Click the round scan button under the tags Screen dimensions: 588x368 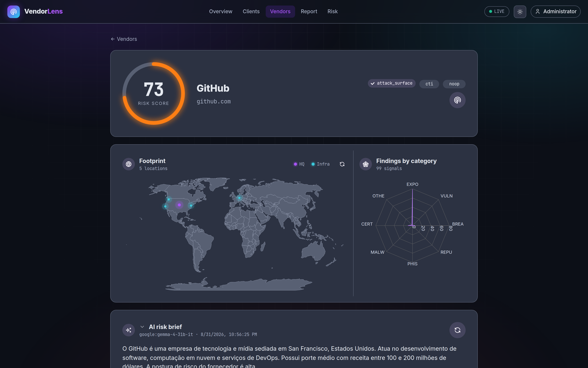[x=458, y=100]
